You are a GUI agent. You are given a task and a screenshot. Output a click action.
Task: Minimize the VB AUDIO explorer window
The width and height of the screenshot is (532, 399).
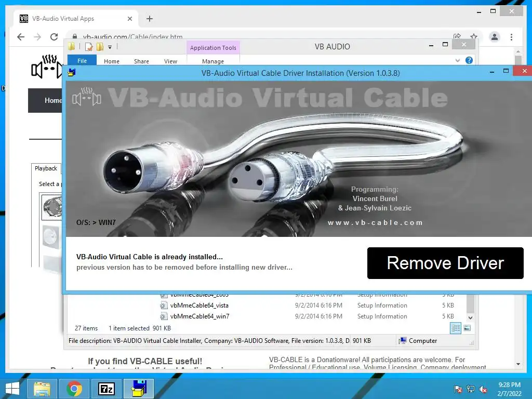[431, 45]
